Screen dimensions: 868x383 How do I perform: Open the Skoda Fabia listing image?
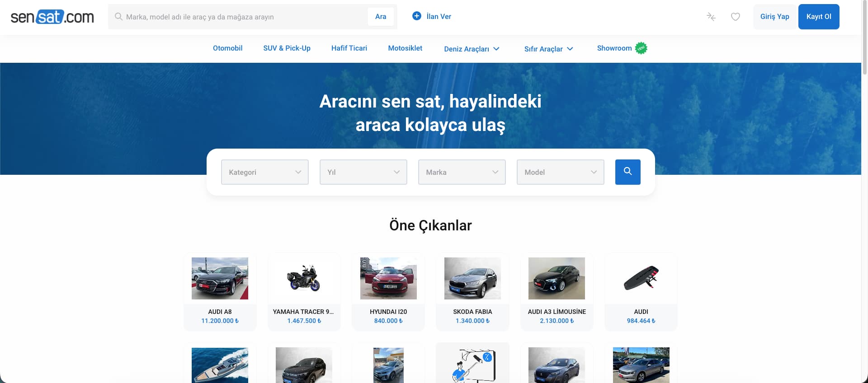click(472, 278)
